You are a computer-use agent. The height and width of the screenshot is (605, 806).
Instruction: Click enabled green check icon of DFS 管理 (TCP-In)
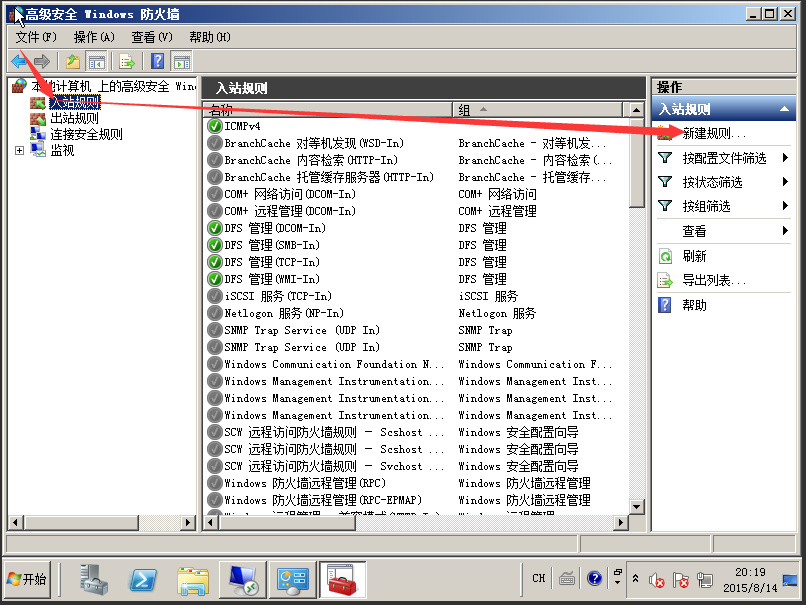[x=214, y=262]
